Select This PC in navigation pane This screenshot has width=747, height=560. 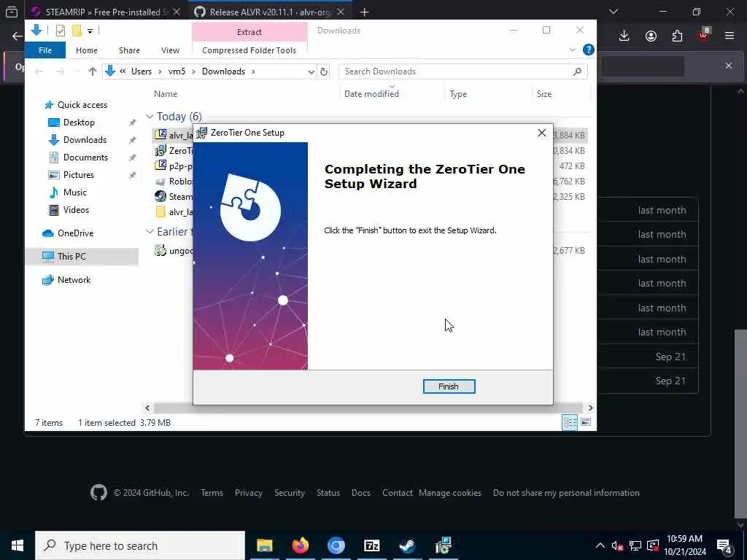pyautogui.click(x=71, y=257)
